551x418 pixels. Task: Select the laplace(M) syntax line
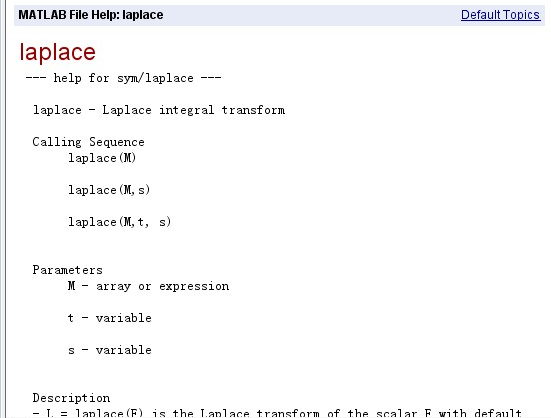(x=102, y=158)
